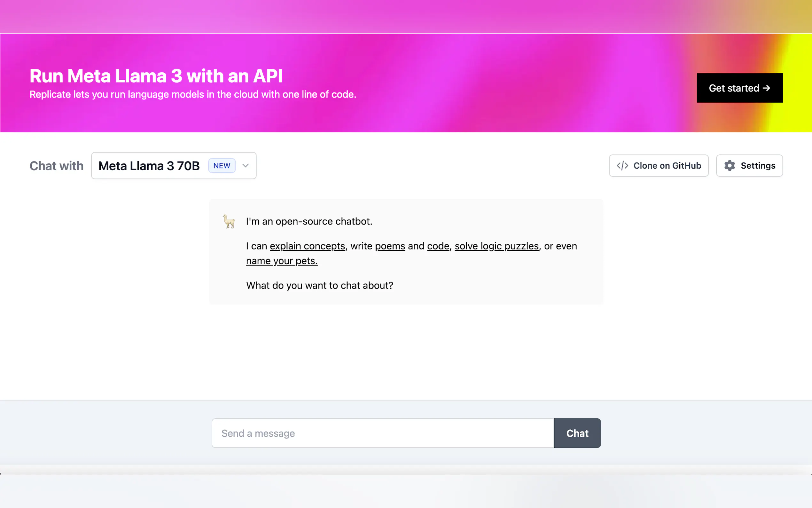Select the code link
The image size is (812, 508).
[x=438, y=246]
